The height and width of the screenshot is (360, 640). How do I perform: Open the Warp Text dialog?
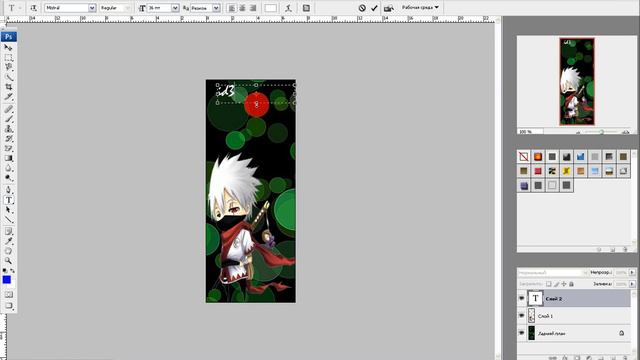(289, 8)
